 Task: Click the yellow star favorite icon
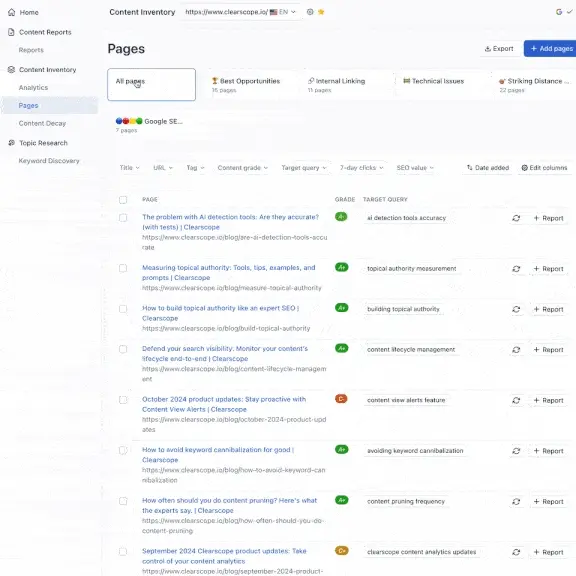321,12
